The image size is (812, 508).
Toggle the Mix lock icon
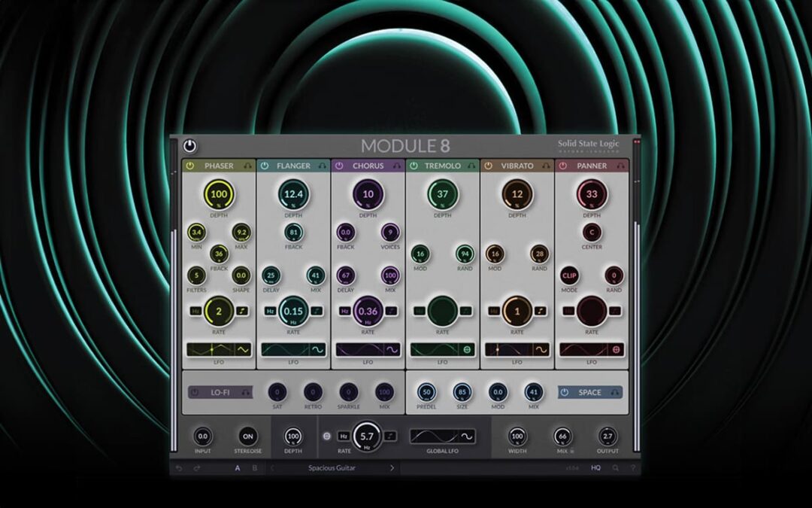point(572,452)
